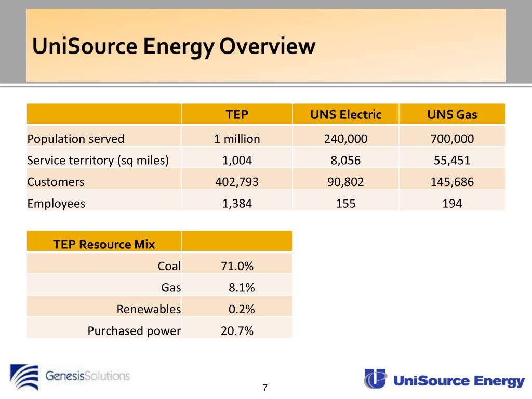Click the "Employees" row label

56,204
